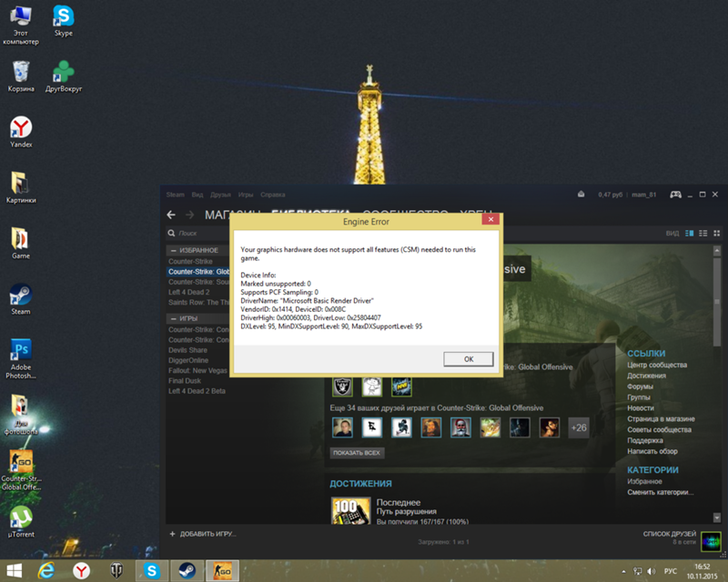Switch the РУС input language indicator
This screenshot has width=728, height=582.
click(x=670, y=571)
